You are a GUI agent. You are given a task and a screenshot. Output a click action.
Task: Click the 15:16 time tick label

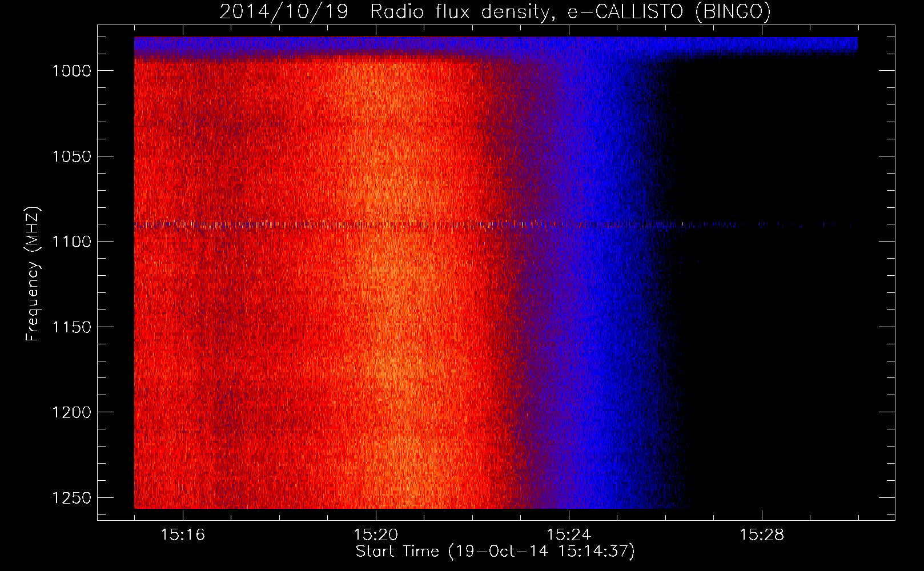point(183,535)
